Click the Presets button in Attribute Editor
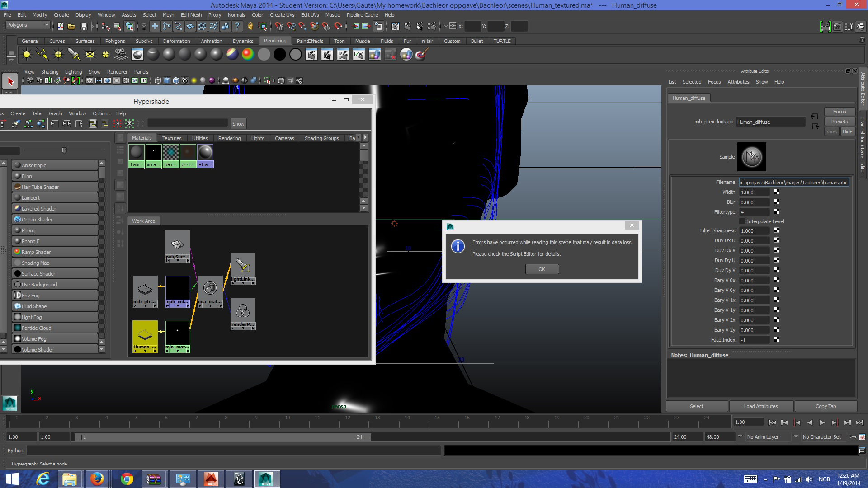This screenshot has width=868, height=488. (x=840, y=122)
